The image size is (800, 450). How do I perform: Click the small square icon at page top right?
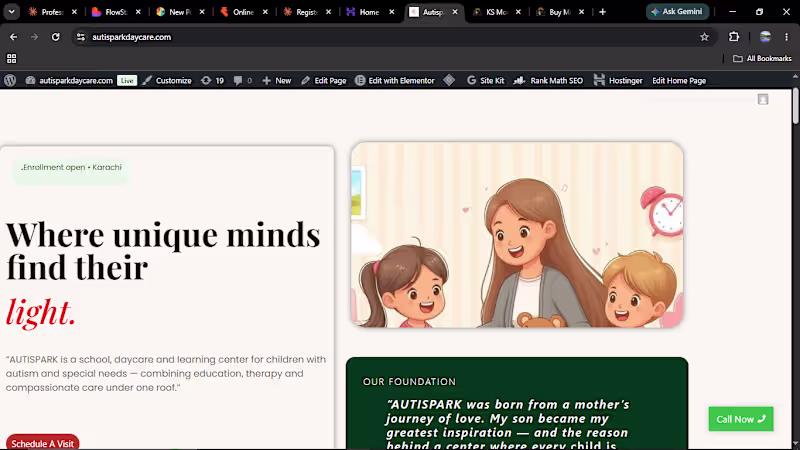click(x=763, y=99)
